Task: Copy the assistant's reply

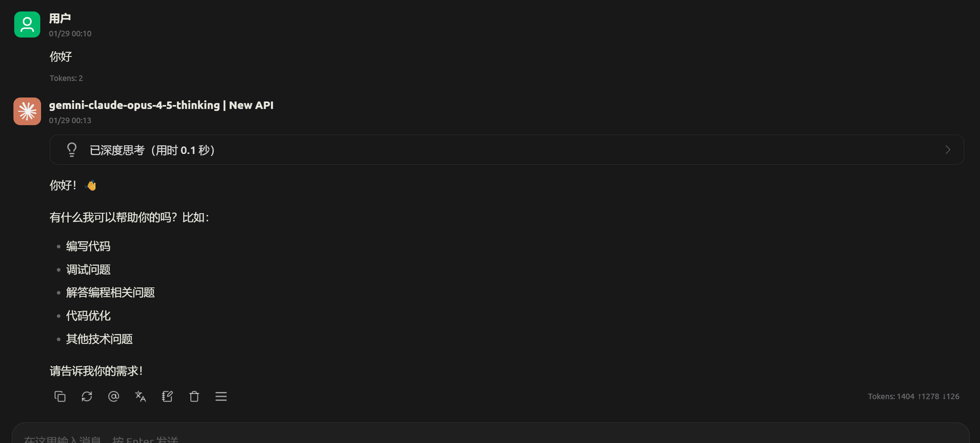Action: [x=60, y=396]
